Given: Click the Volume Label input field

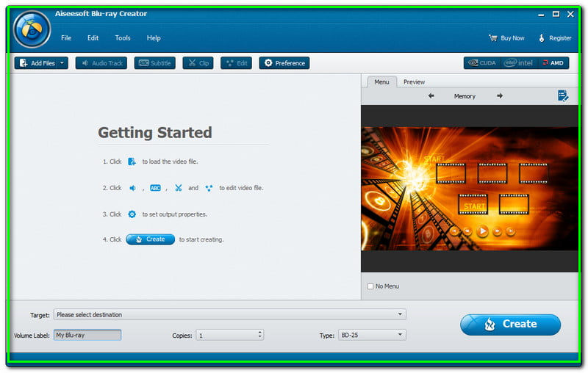Looking at the screenshot, I should (x=87, y=335).
